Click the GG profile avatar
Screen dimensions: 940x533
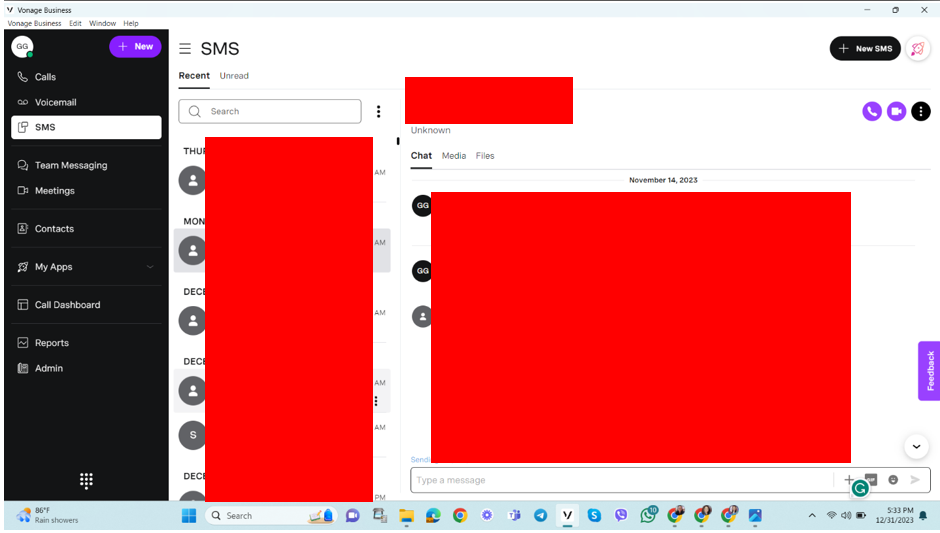[x=22, y=46]
